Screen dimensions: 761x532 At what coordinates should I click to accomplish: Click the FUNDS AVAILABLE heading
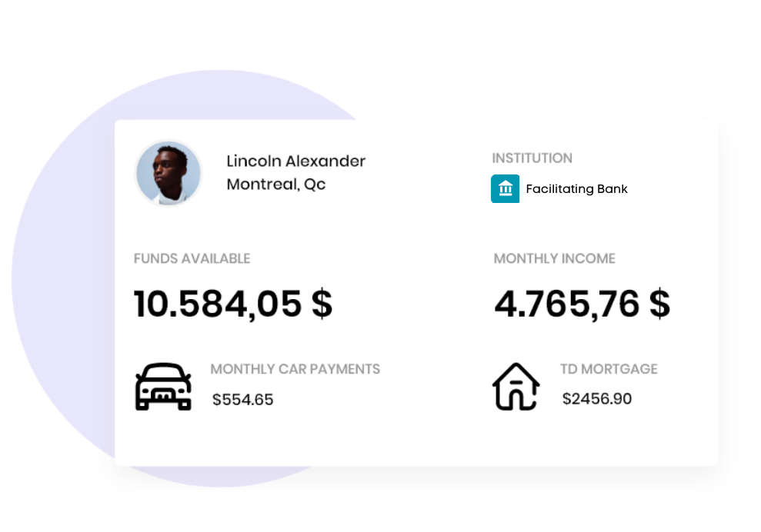pyautogui.click(x=192, y=258)
